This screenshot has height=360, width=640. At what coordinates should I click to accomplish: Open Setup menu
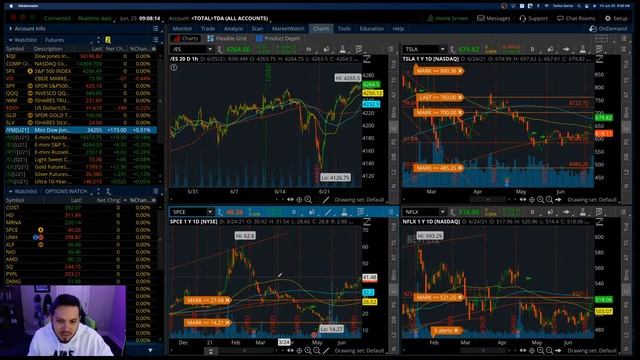(x=616, y=18)
